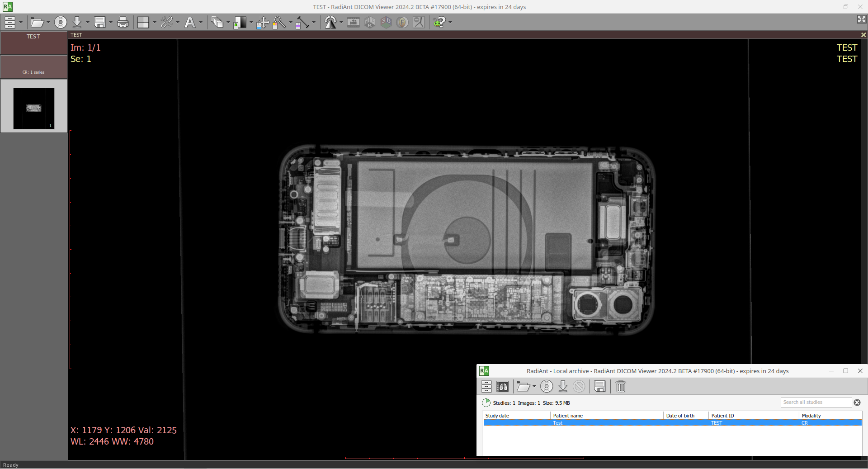Open the CD/DVD import tool
This screenshot has height=469, width=868.
(x=61, y=22)
